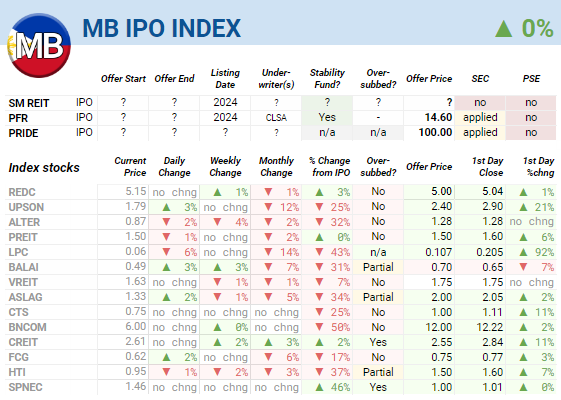
Task: Select the BNCOM stock ticker
Action: pyautogui.click(x=28, y=328)
